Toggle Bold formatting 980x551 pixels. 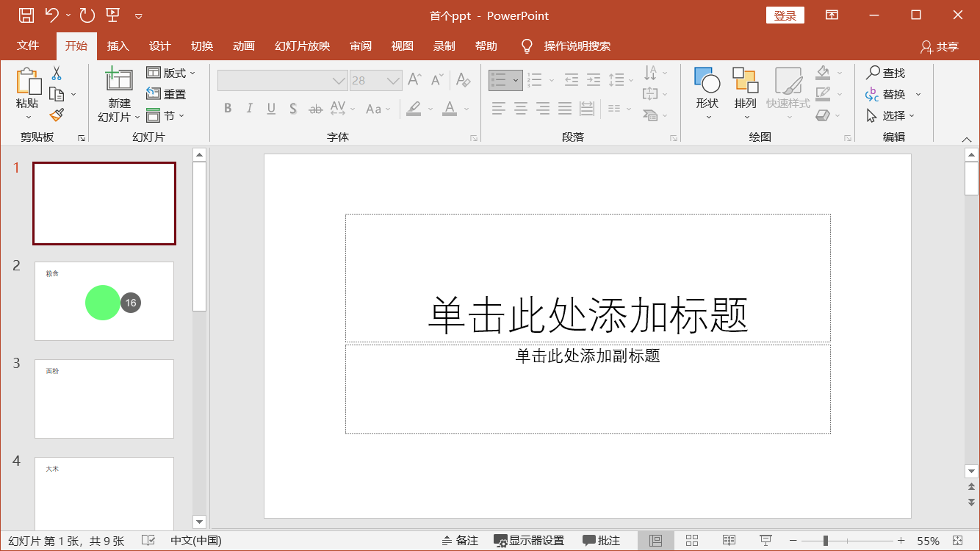click(x=228, y=109)
